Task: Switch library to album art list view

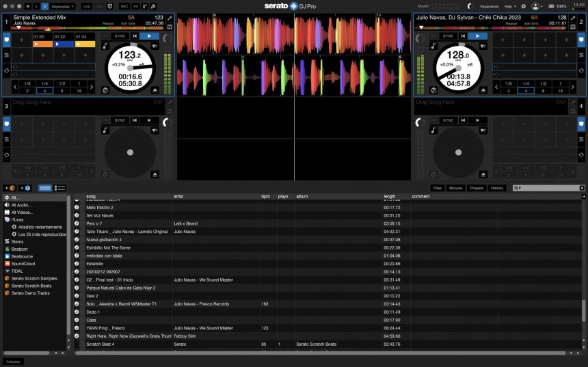Action: tap(60, 188)
